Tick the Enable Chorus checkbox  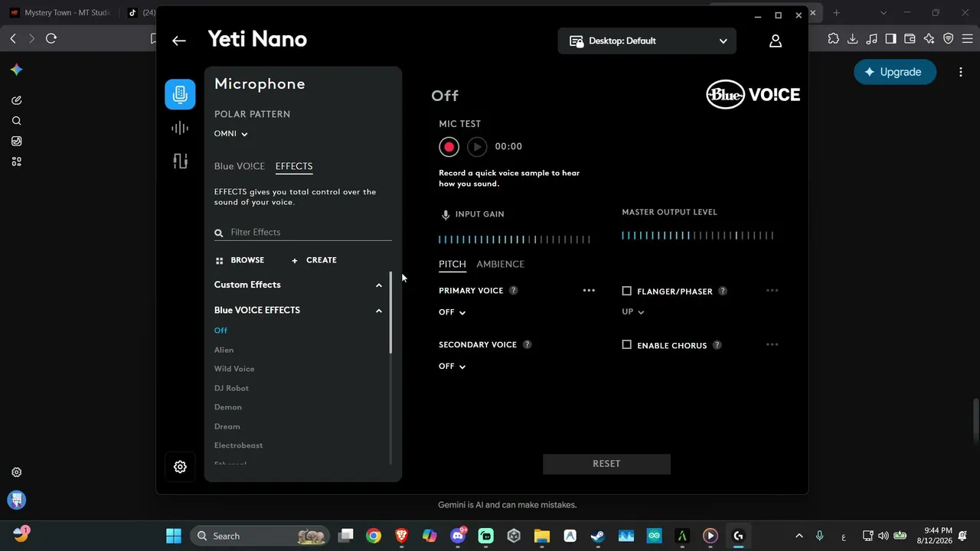(627, 345)
